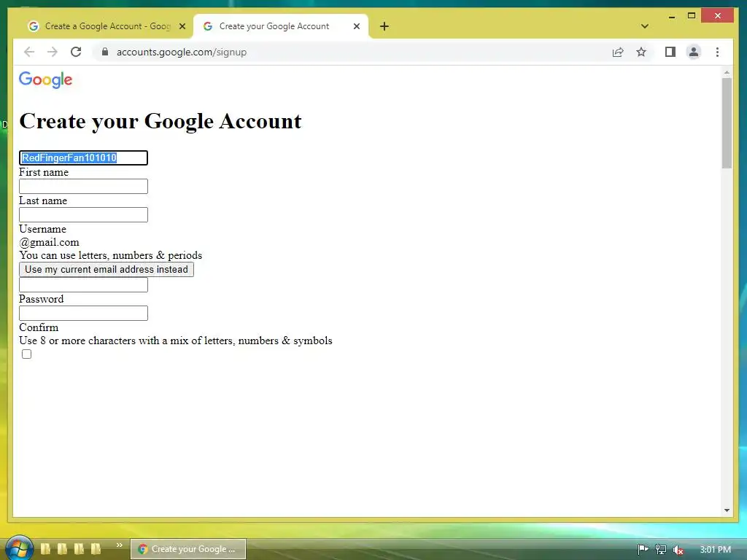Open the browser side panel
This screenshot has width=747, height=560.
[x=670, y=52]
